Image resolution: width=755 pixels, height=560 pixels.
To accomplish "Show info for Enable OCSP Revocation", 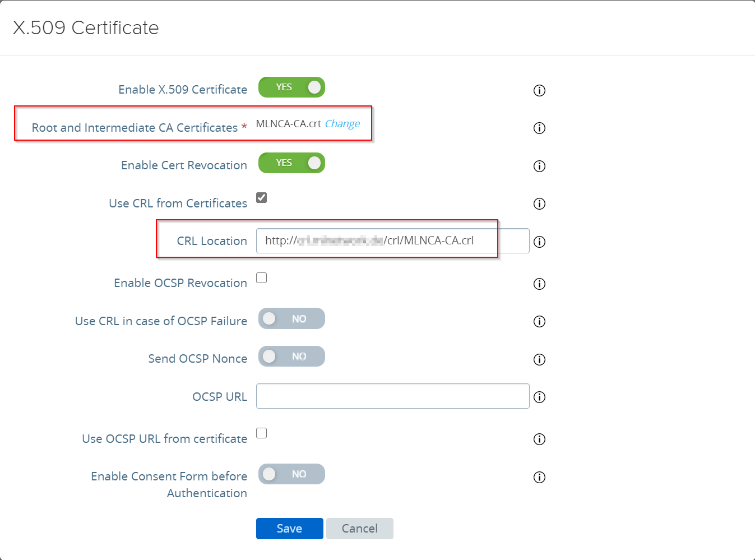I will tap(539, 284).
